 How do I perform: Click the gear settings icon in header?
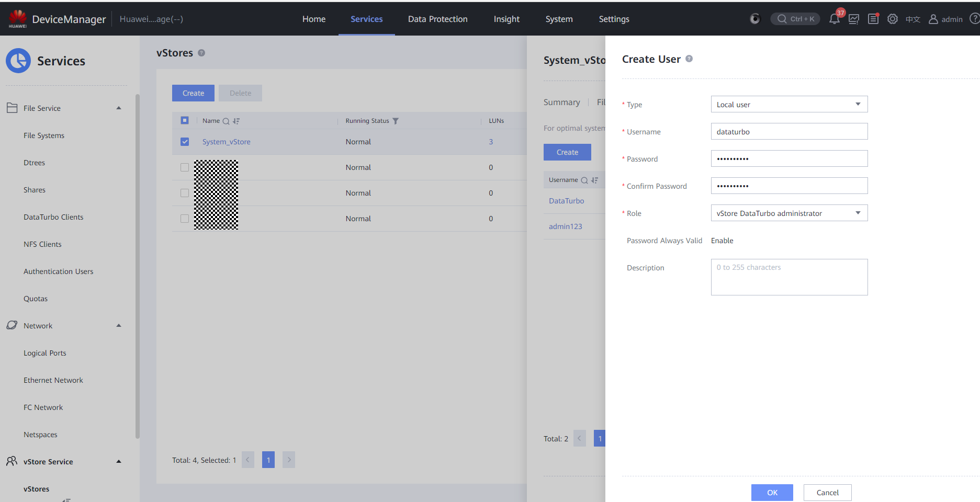pos(893,19)
